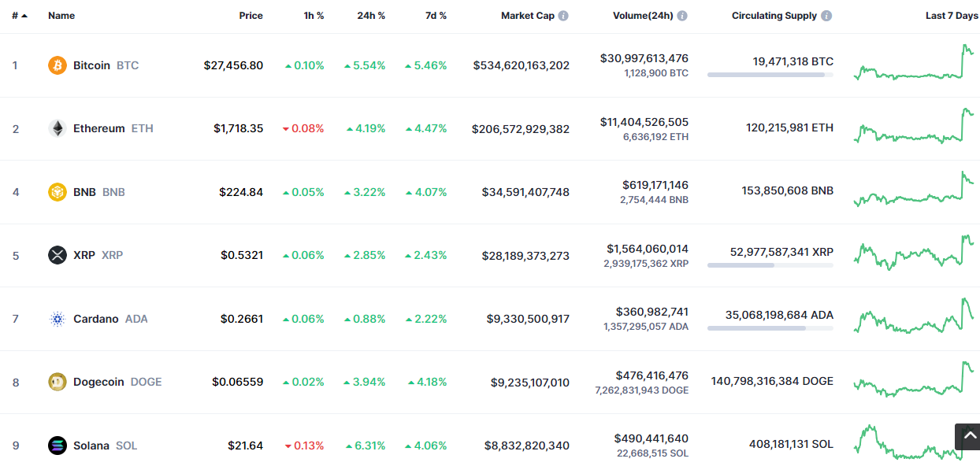The width and height of the screenshot is (980, 466).
Task: Click Cardano's price $0.2661
Action: (243, 319)
